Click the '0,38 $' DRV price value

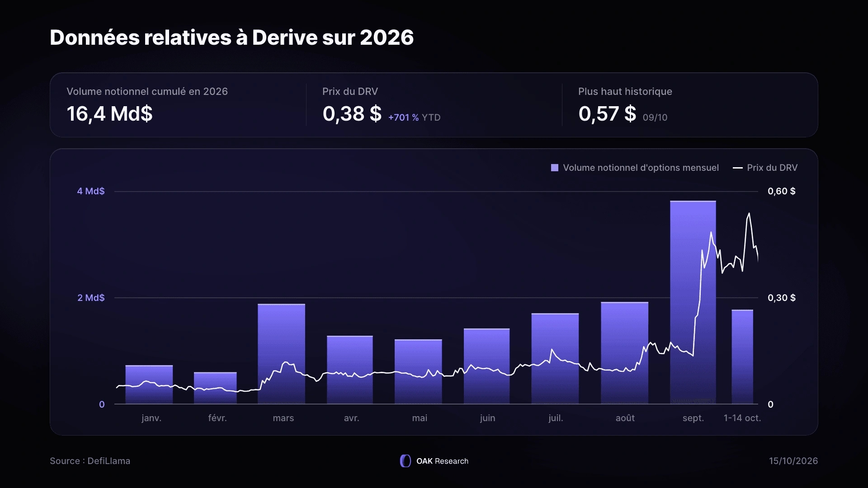click(352, 113)
